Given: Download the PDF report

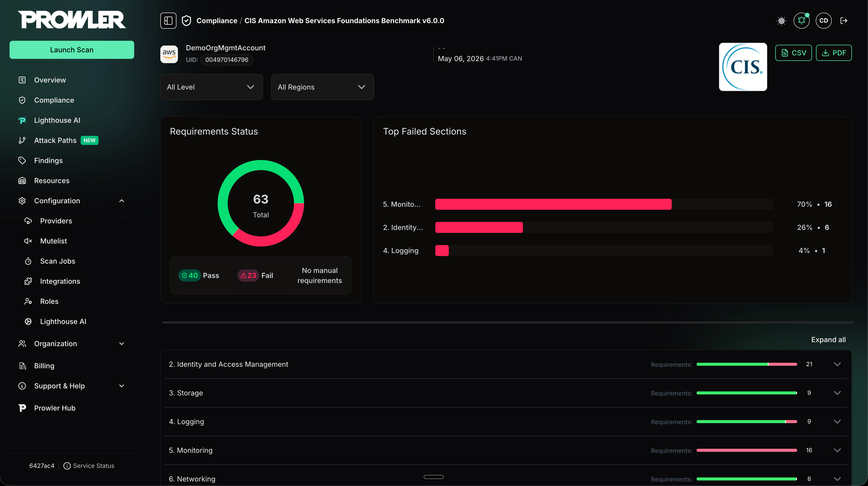Looking at the screenshot, I should (834, 53).
